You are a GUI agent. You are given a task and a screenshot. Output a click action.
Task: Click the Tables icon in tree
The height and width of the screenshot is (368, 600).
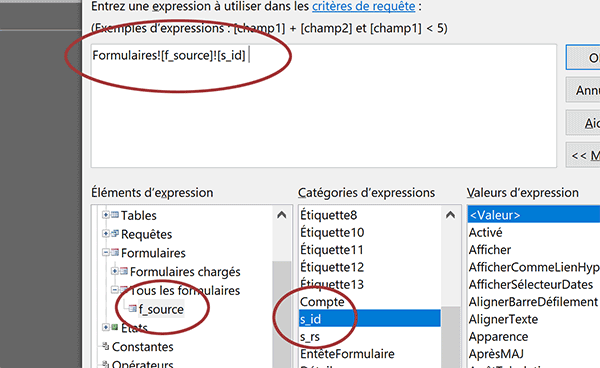click(115, 215)
